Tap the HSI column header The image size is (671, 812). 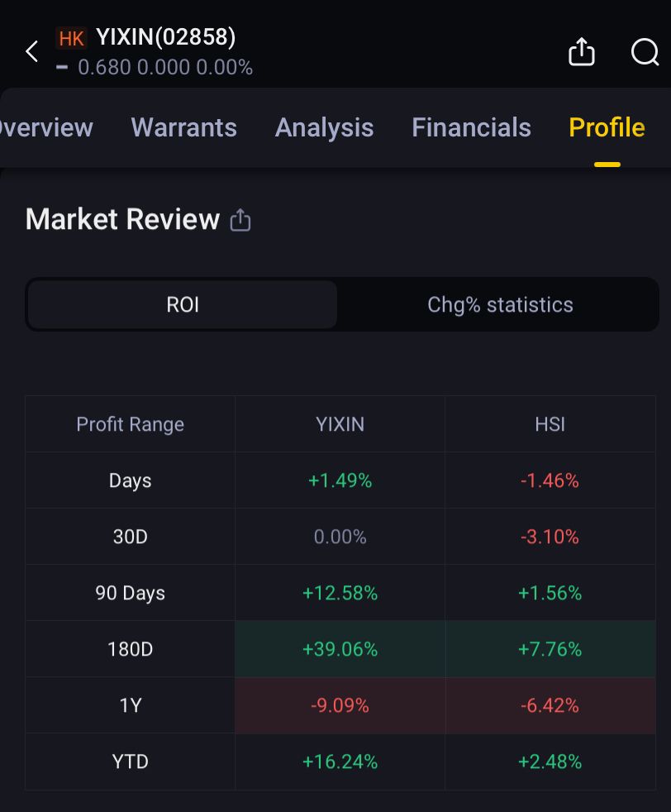coord(550,424)
